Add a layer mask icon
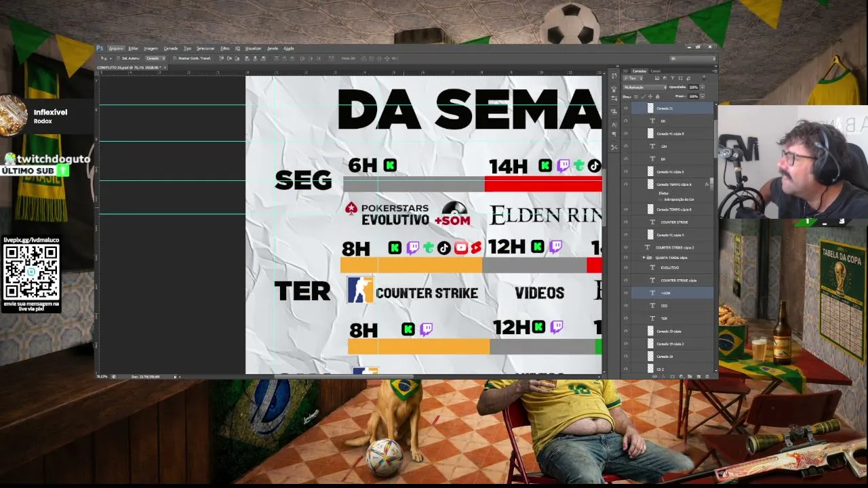Screen dimensions: 868x488 pos(672,376)
